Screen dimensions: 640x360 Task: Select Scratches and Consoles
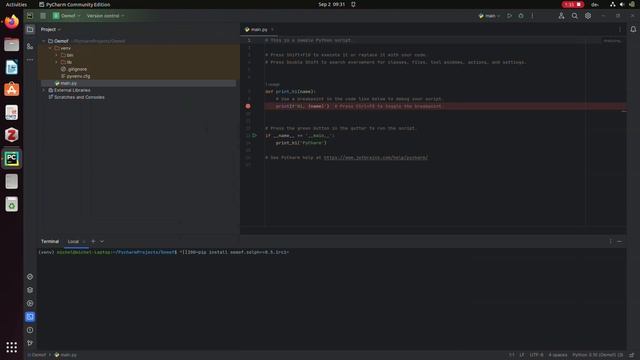pyautogui.click(x=76, y=97)
